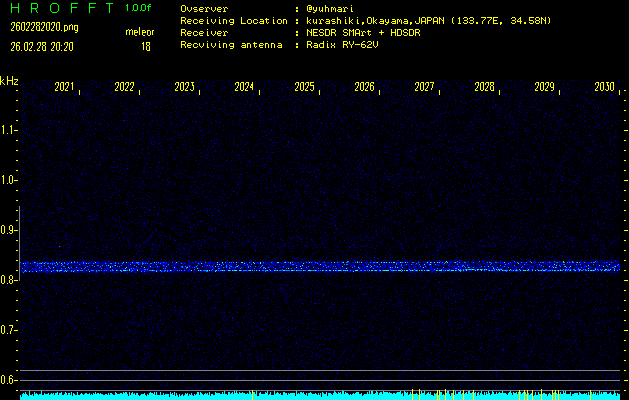Image resolution: width=629 pixels, height=400 pixels.
Task: Click the @yuhmari observer name
Action: coord(333,8)
